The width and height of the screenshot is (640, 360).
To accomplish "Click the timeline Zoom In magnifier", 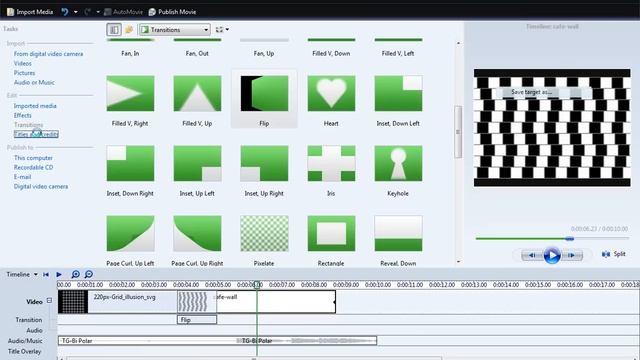I will 76,274.
